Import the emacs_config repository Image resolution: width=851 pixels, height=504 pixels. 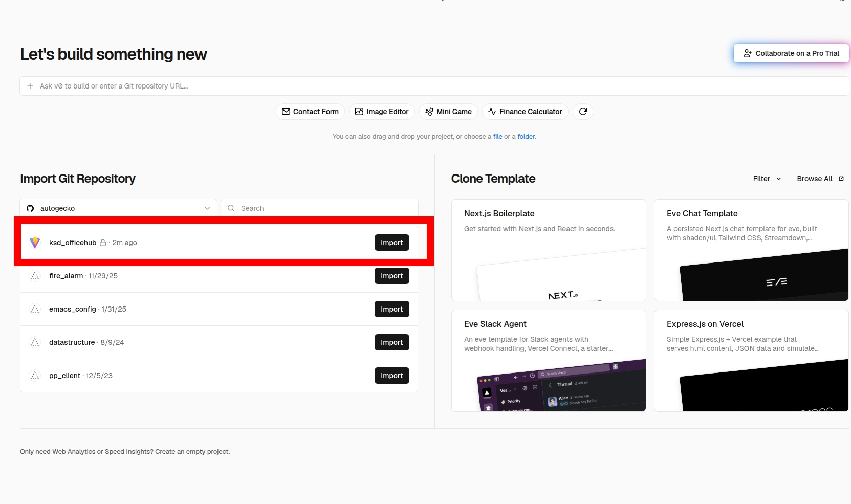point(392,309)
